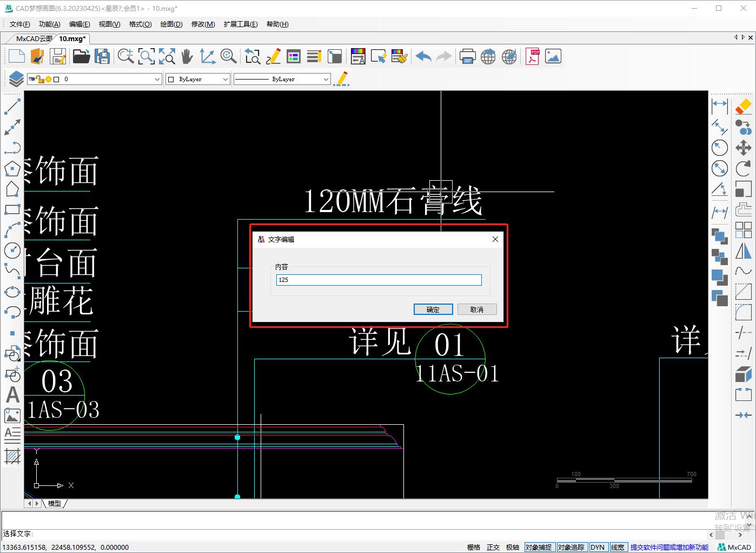The image size is (756, 553).
Task: Enable object snap mode
Action: point(539,547)
